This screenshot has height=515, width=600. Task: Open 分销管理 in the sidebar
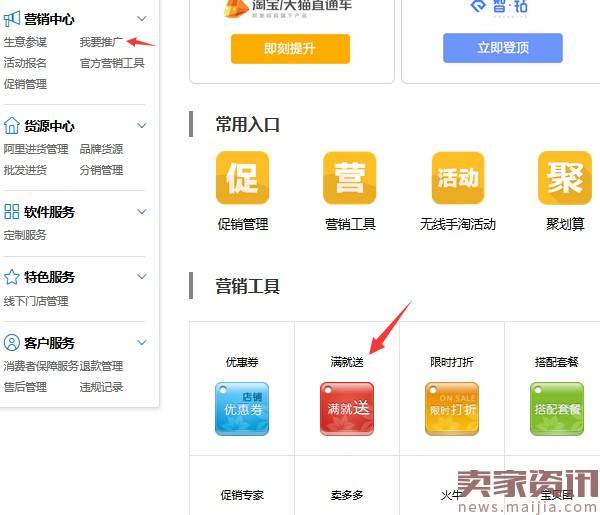click(101, 170)
